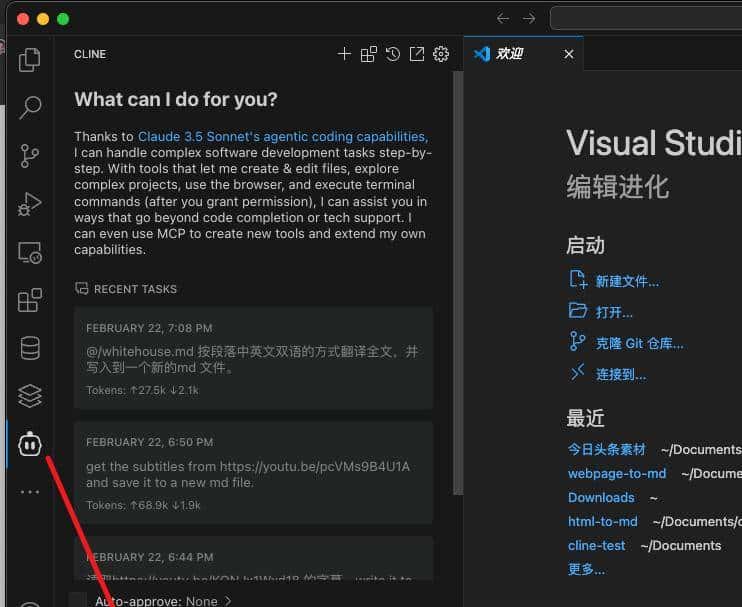
Task: Open the Remote Explorer view
Action: [30, 252]
